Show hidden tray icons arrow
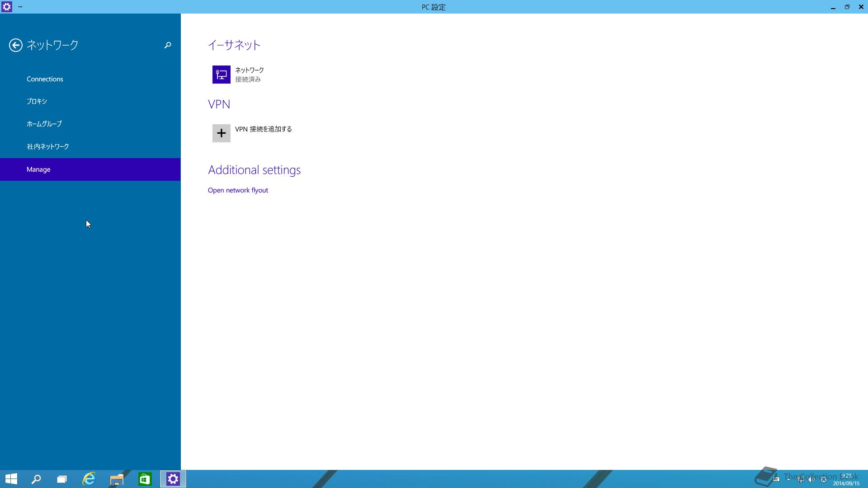 click(x=788, y=479)
